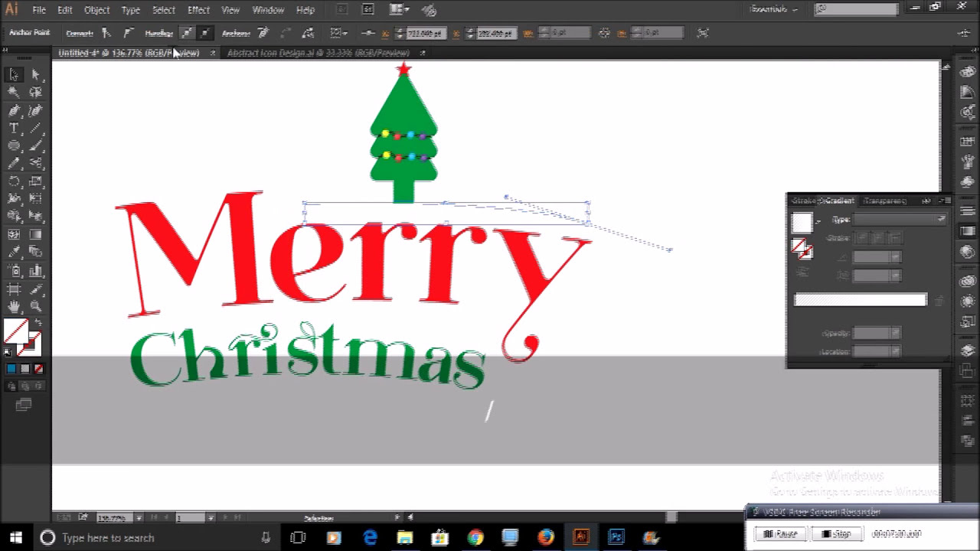Open the Essentials workspace switcher

click(774, 9)
